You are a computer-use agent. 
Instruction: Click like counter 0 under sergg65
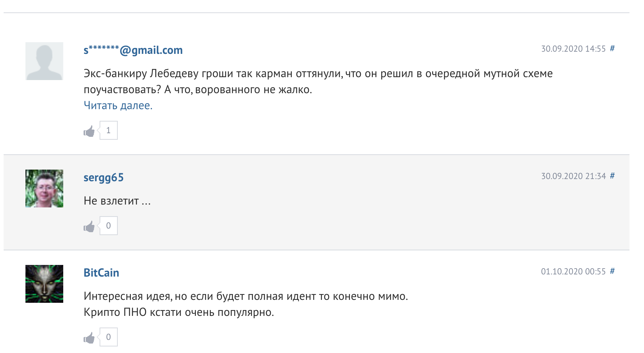click(108, 226)
